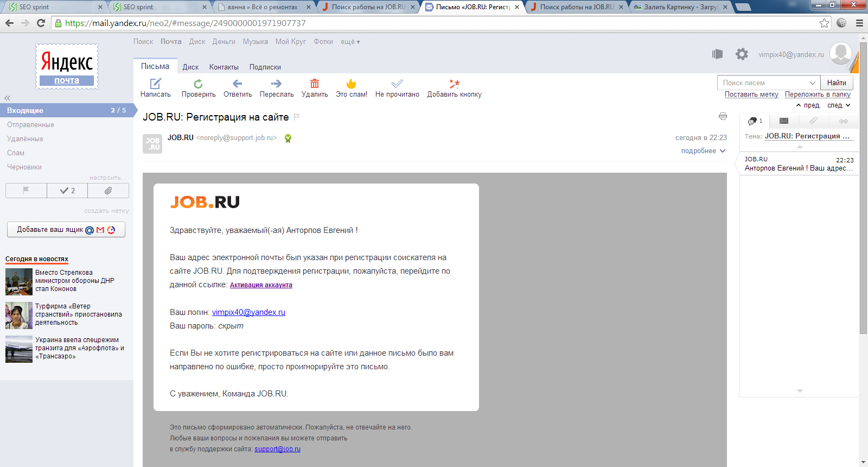Click the Переслать forward arrow icon
This screenshot has width=868, height=467.
(277, 84)
